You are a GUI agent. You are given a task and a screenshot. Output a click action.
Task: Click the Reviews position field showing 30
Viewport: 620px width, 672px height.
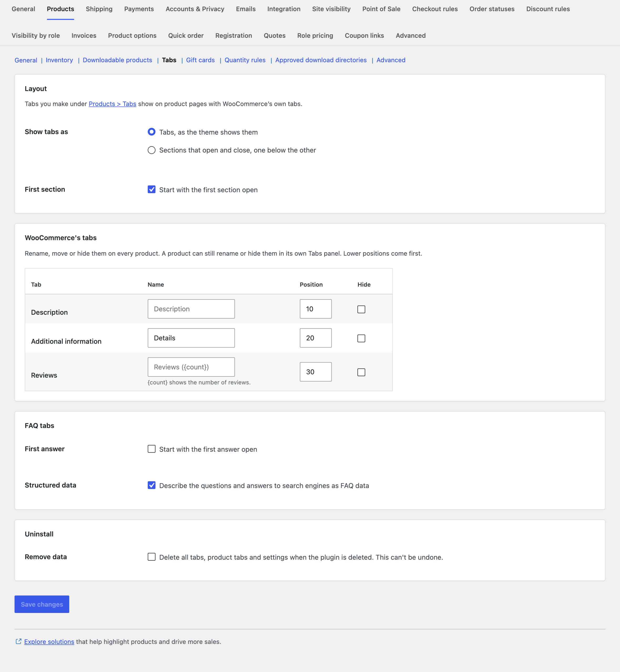316,371
